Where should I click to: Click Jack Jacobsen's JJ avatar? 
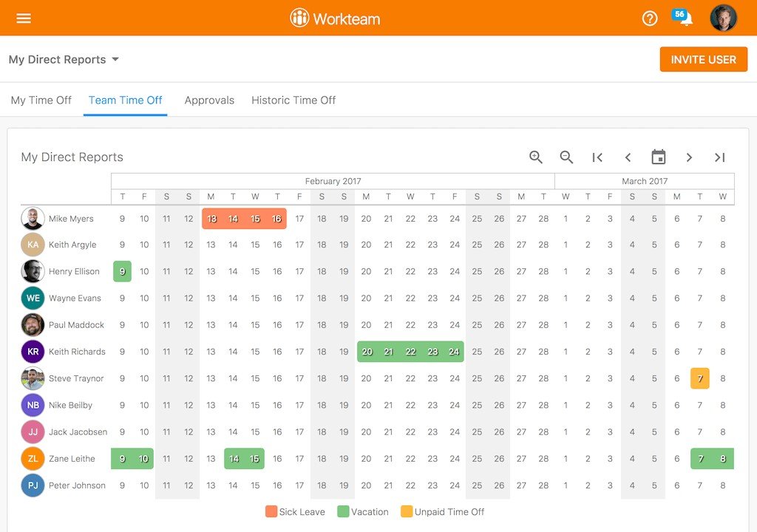pyautogui.click(x=33, y=432)
